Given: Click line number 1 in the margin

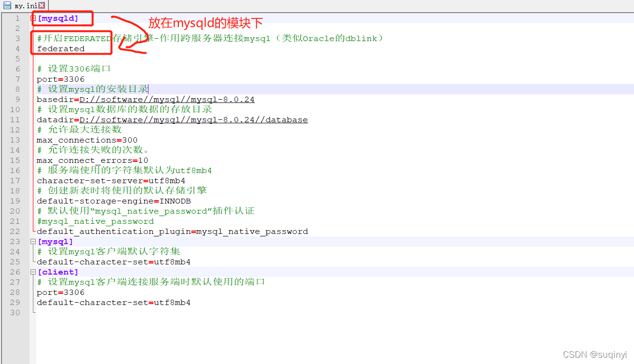Looking at the screenshot, I should [x=17, y=18].
